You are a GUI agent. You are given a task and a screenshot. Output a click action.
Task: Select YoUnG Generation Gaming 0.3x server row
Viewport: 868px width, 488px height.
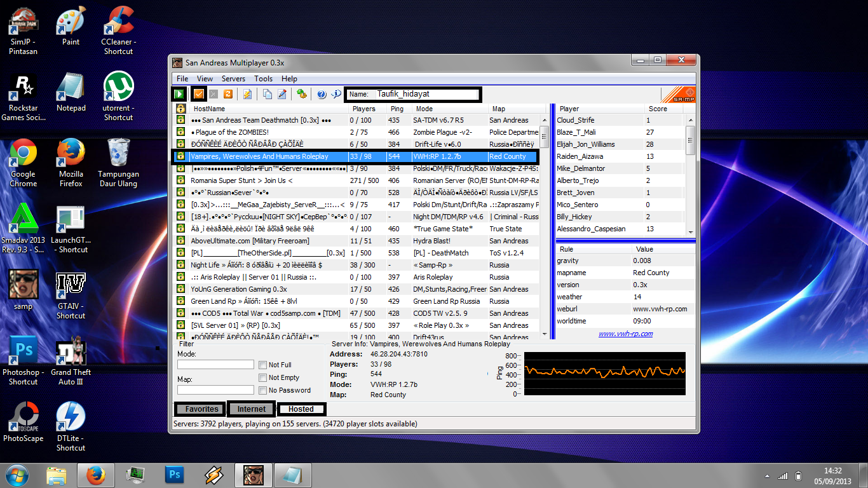[356, 289]
